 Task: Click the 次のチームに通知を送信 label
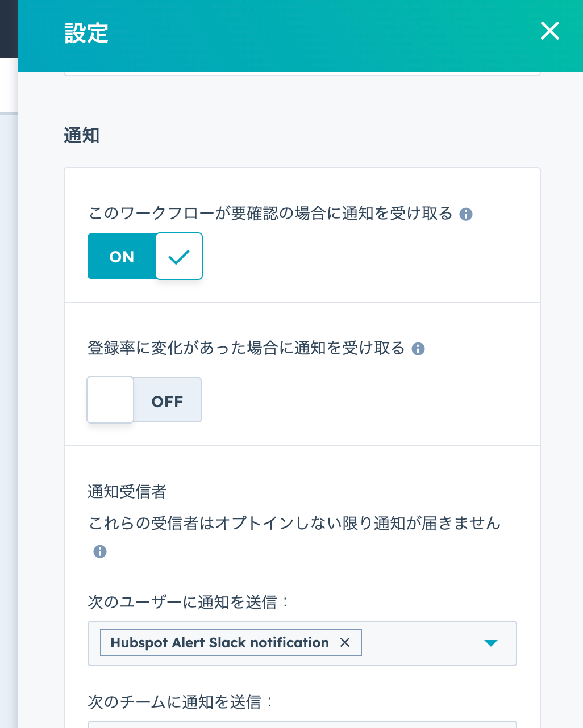point(181,702)
